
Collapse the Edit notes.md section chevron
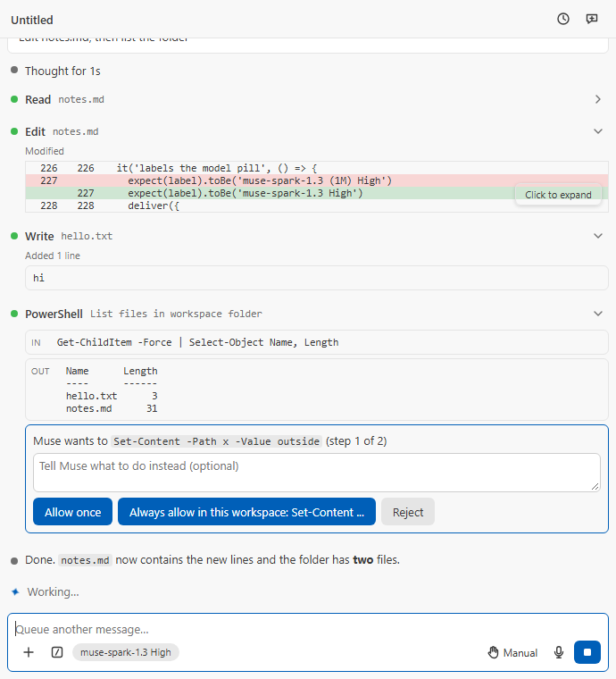point(598,131)
